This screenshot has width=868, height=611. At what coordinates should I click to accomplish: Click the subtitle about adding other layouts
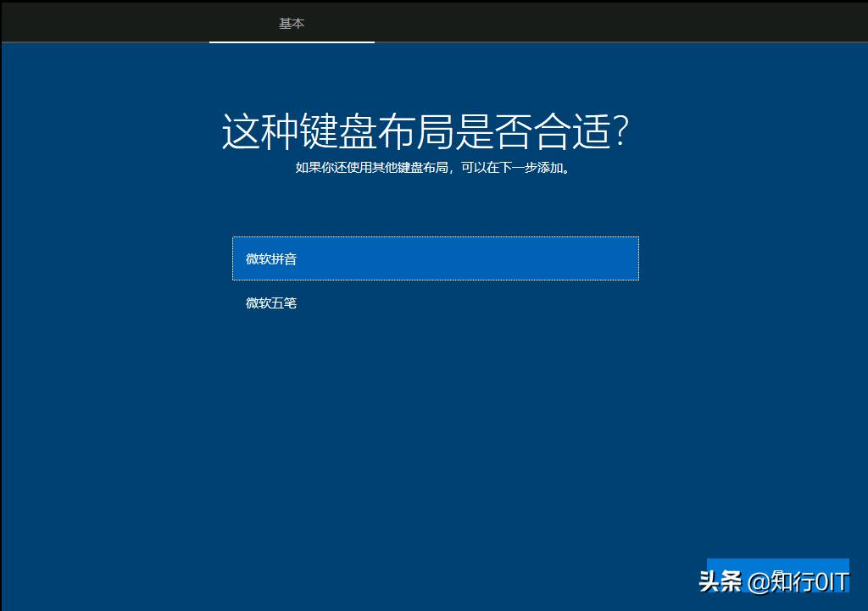[x=434, y=169]
